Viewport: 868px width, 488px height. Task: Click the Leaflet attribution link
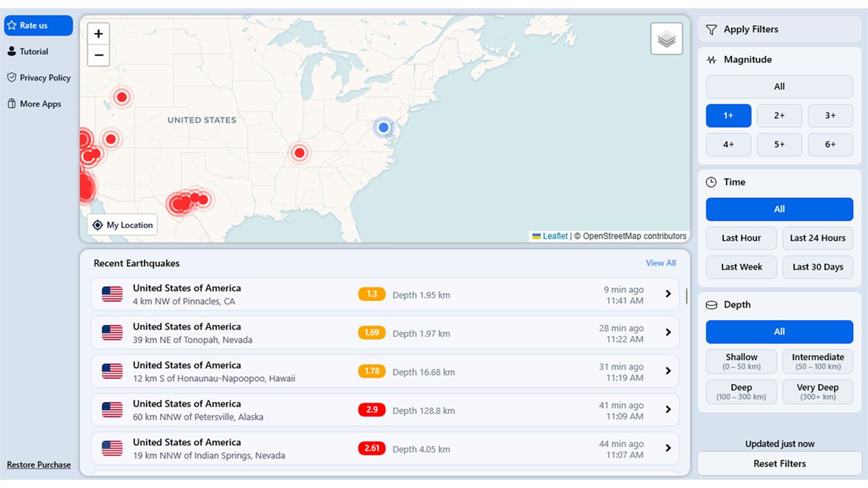[x=555, y=236]
